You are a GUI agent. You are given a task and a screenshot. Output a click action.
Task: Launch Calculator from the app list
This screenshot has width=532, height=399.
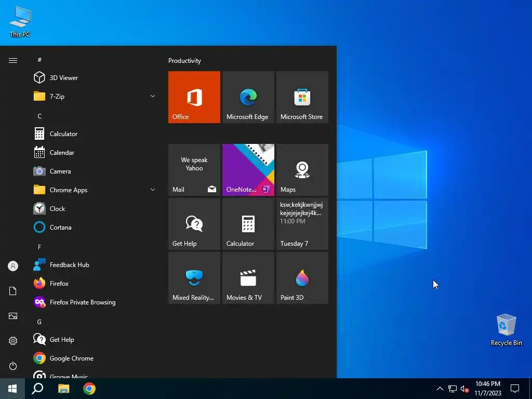[95, 134]
